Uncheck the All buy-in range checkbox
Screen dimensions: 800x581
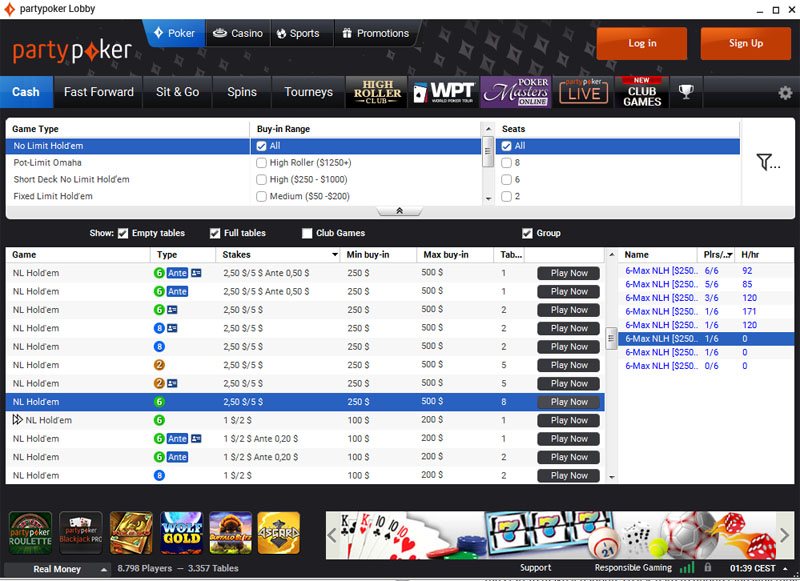(261, 146)
